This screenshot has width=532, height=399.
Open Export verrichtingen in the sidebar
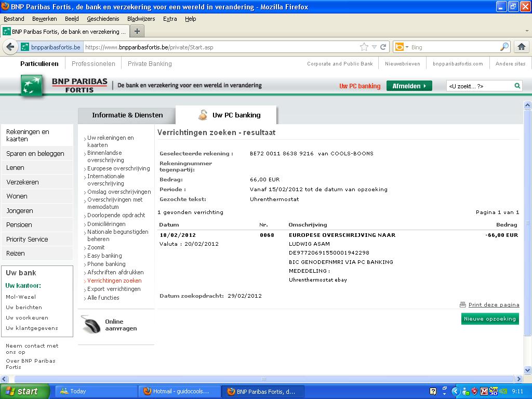click(x=114, y=289)
